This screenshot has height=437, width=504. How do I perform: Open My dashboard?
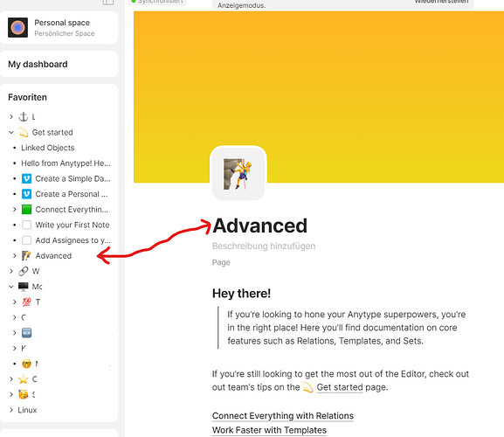(38, 65)
